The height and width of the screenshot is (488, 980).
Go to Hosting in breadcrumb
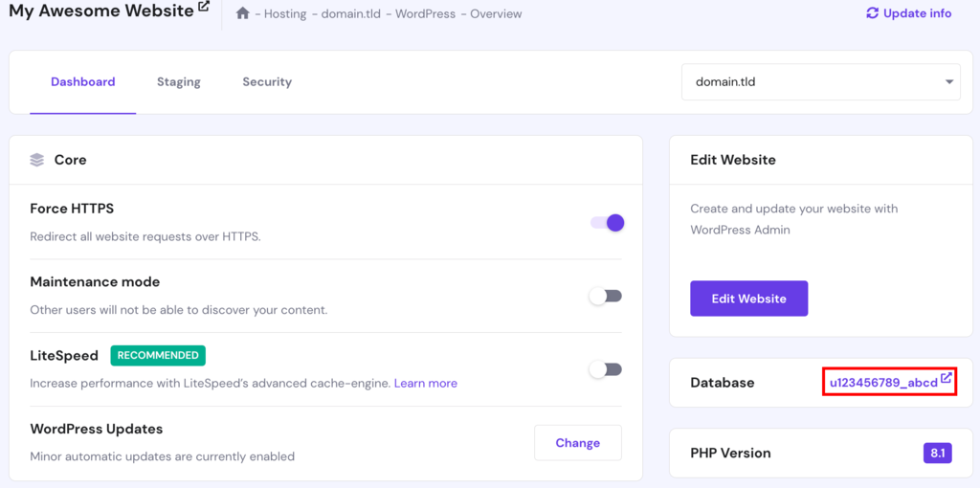point(285,13)
